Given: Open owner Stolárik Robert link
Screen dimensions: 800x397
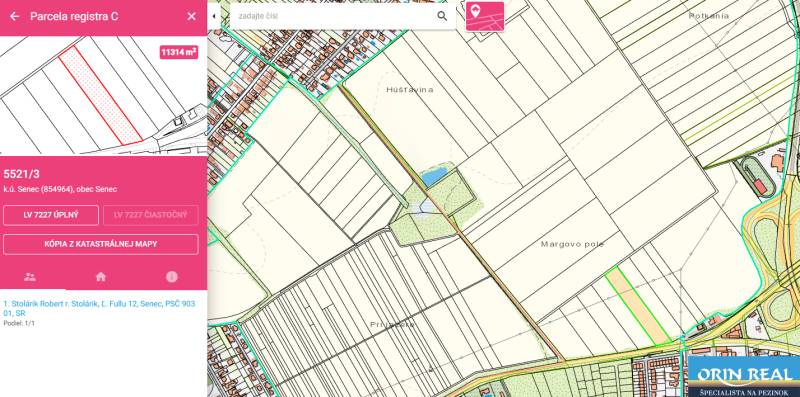Looking at the screenshot, I should coord(99,308).
